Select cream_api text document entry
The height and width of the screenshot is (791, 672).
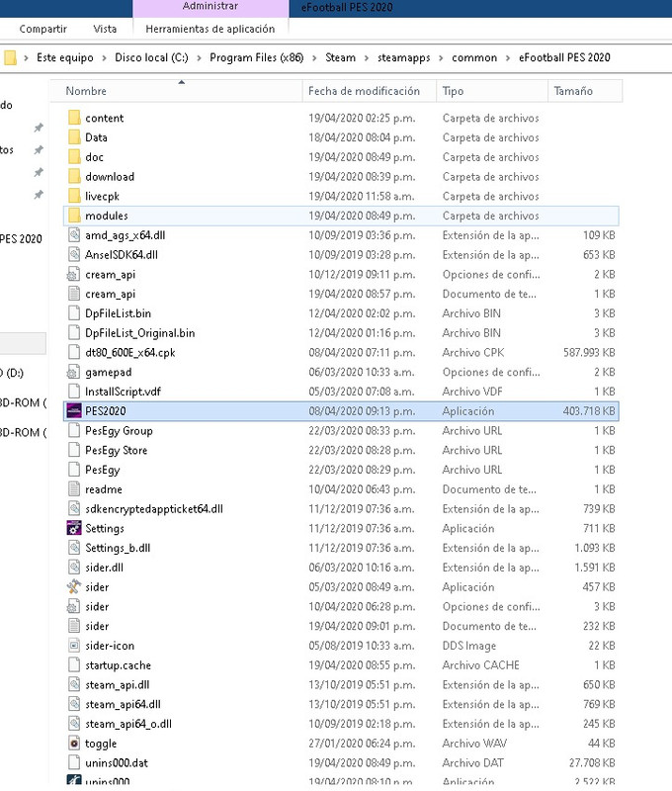[x=341, y=294]
